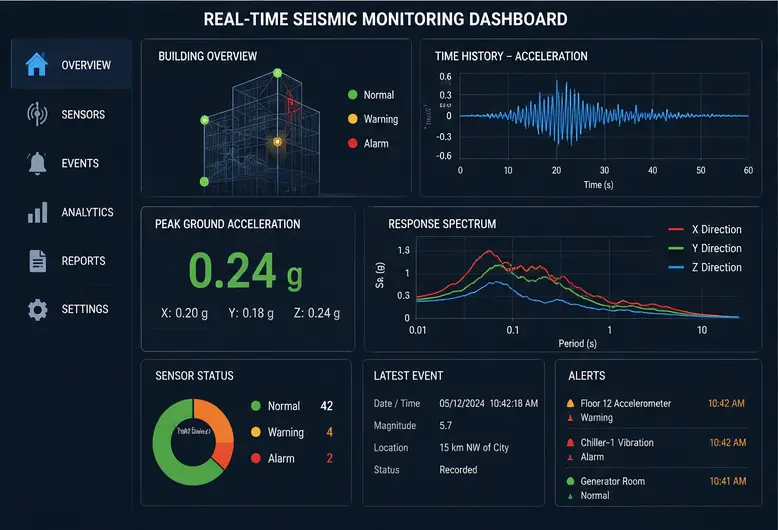The image size is (778, 530).
Task: Click the Overview home icon
Action: (x=37, y=65)
